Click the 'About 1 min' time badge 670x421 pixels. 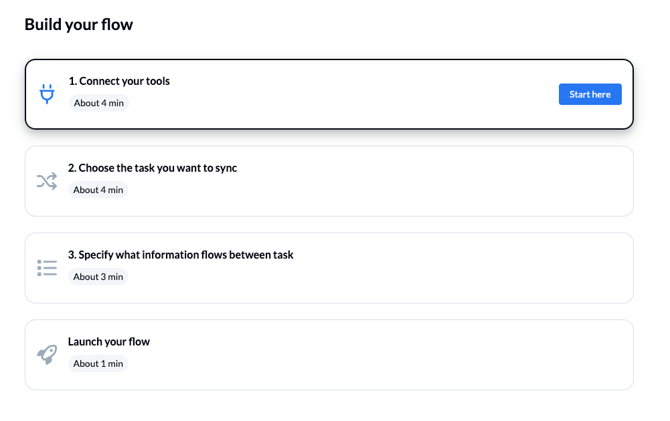98,364
